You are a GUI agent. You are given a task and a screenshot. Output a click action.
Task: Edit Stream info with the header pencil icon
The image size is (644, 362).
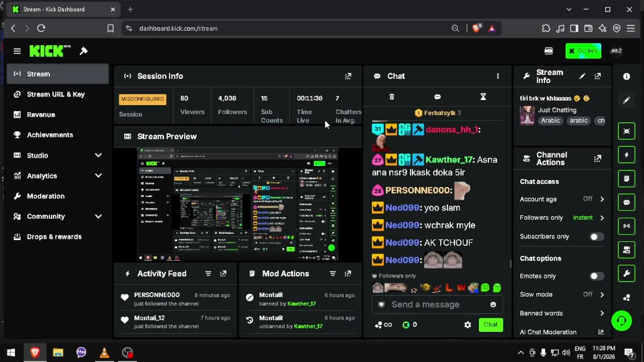tap(582, 76)
